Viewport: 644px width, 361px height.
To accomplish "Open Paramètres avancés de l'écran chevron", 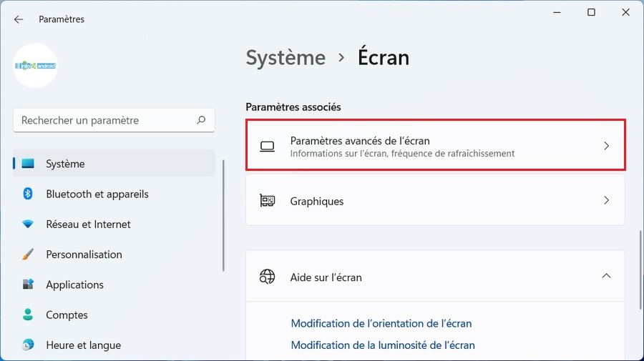I will pos(606,146).
